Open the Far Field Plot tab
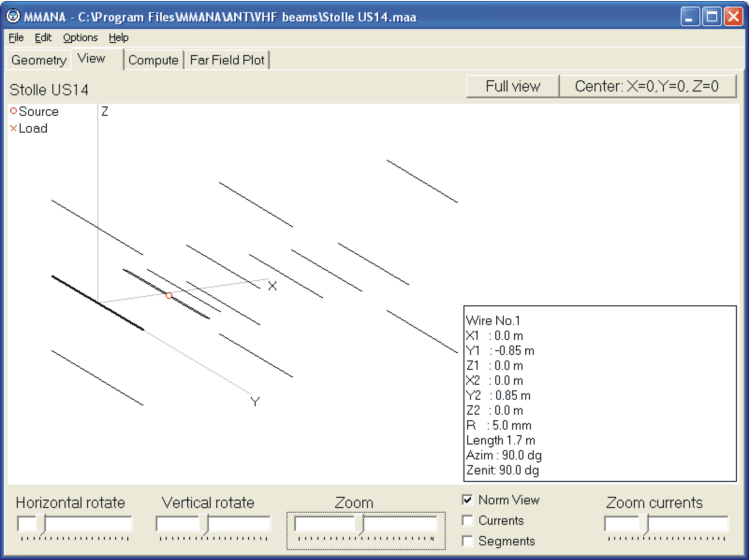Viewport: 750px width, 560px height. [x=227, y=60]
